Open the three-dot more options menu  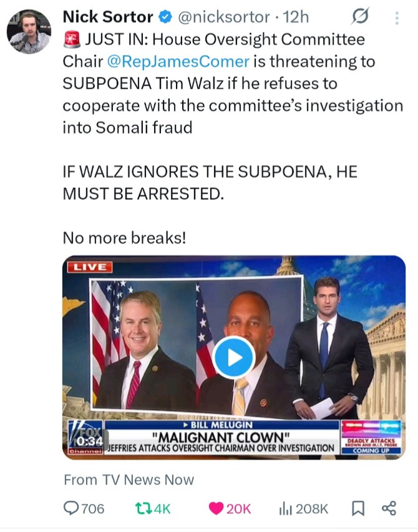click(x=397, y=18)
